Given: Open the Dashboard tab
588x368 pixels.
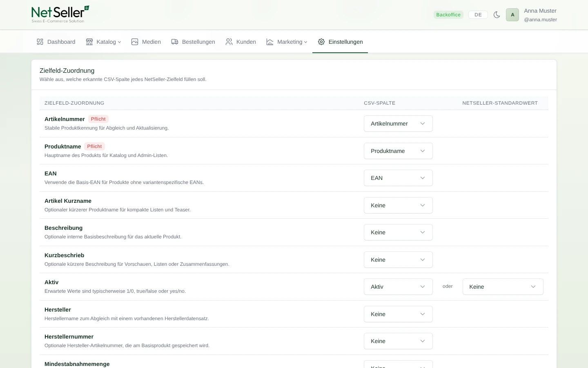Looking at the screenshot, I should (x=56, y=42).
